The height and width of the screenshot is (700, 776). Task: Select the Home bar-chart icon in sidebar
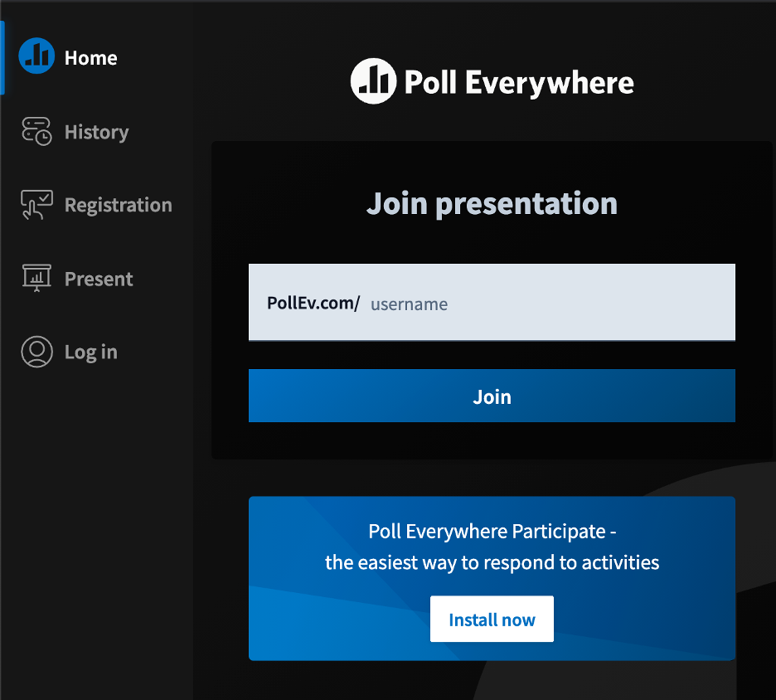36,57
